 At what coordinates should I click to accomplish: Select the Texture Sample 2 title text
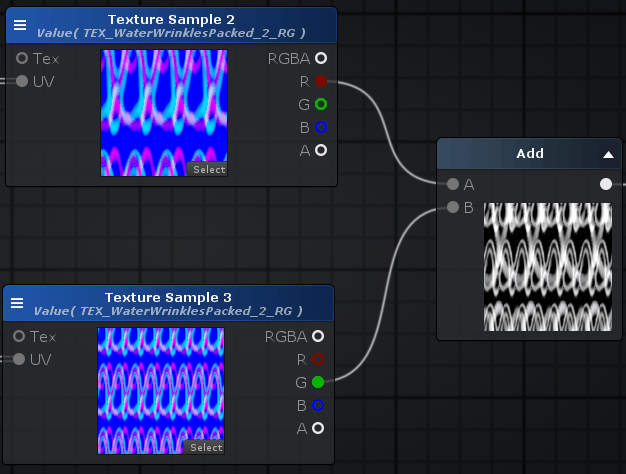(x=171, y=19)
